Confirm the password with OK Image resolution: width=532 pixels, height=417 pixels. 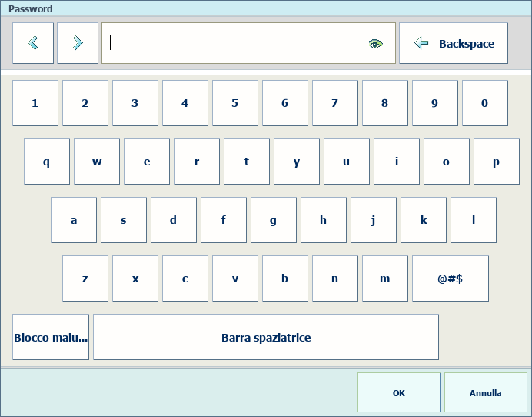coord(399,392)
